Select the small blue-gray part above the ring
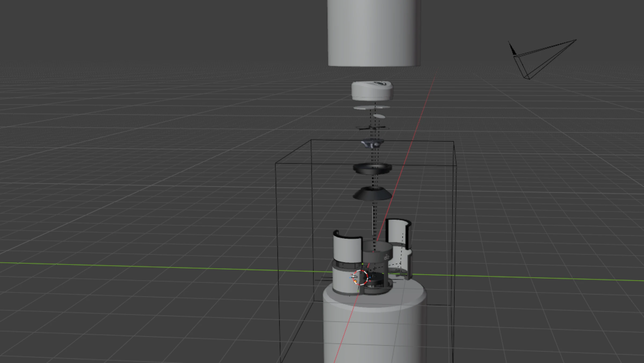This screenshot has height=363, width=644. (x=372, y=143)
